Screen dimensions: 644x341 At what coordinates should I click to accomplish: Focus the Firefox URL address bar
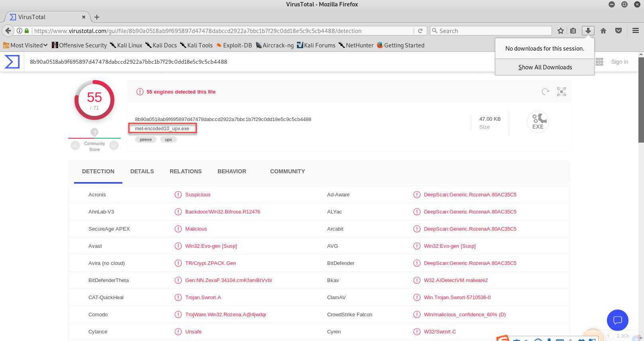pos(223,31)
